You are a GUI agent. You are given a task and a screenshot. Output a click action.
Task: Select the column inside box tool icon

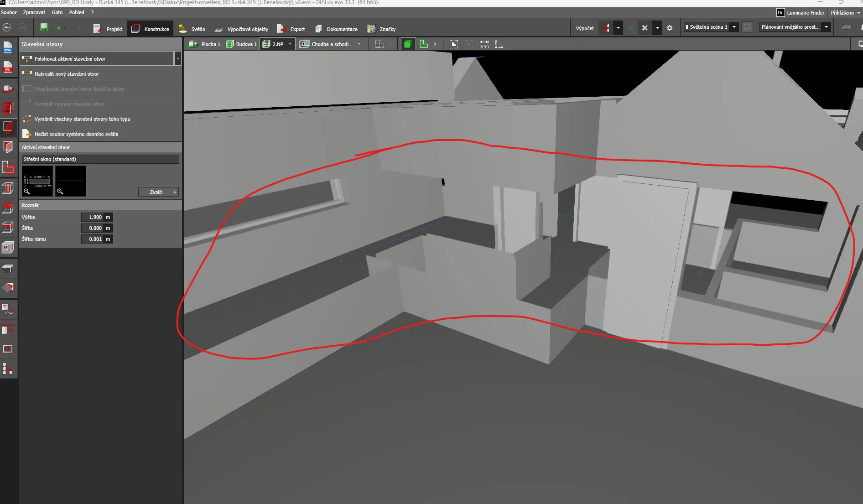pos(8,187)
